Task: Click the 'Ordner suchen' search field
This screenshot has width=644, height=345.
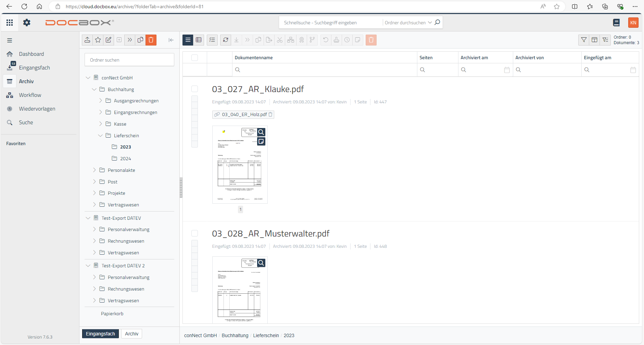Action: 129,60
